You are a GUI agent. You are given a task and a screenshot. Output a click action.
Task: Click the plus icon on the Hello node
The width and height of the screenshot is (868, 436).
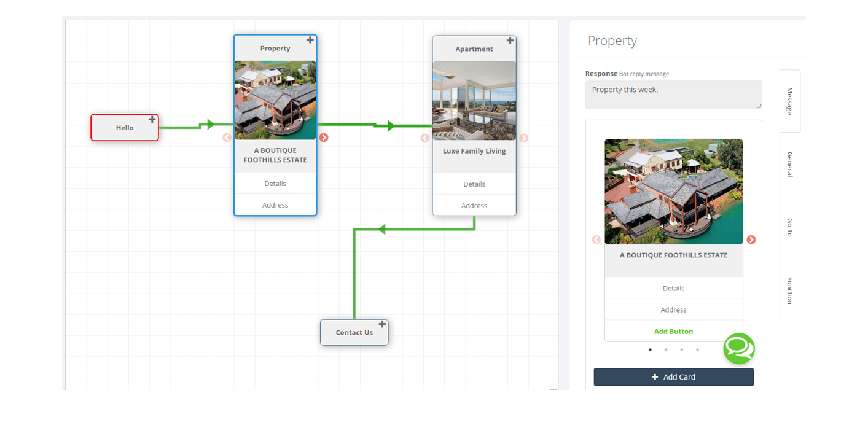coord(152,119)
